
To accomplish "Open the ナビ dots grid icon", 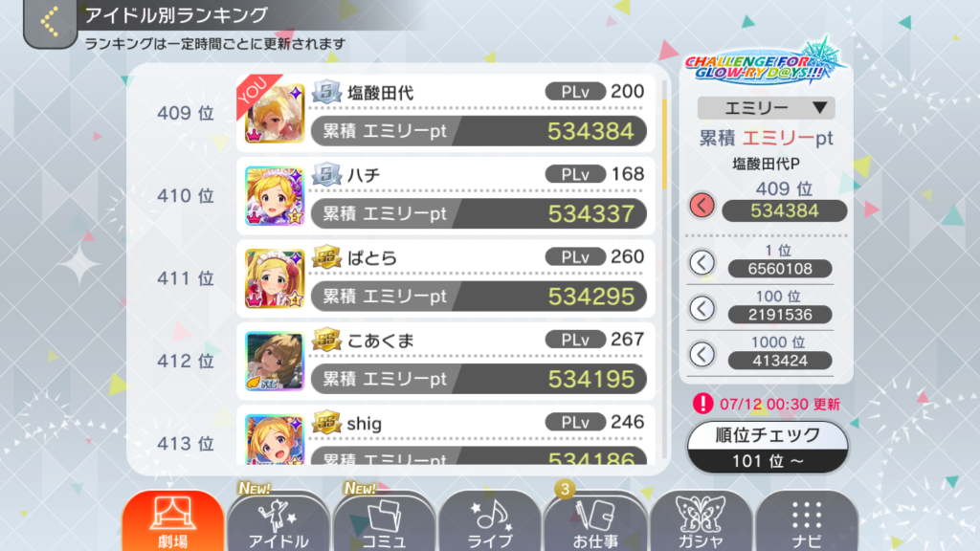I will (806, 521).
